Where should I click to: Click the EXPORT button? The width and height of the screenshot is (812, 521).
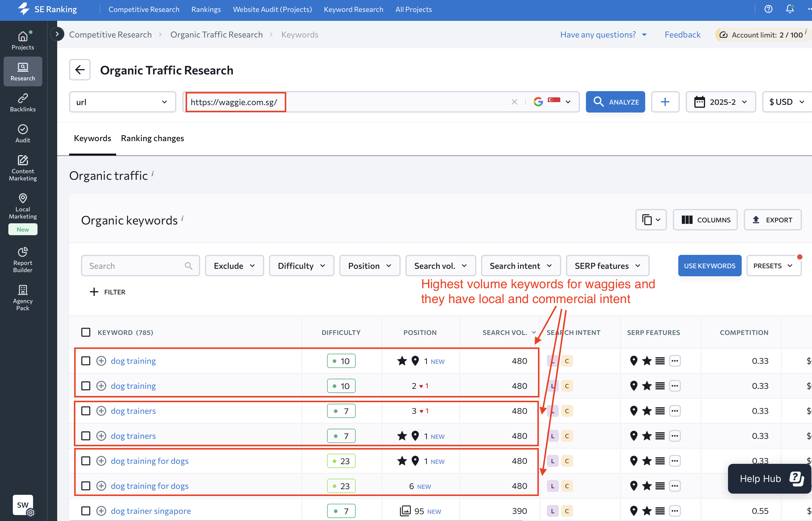(x=772, y=220)
